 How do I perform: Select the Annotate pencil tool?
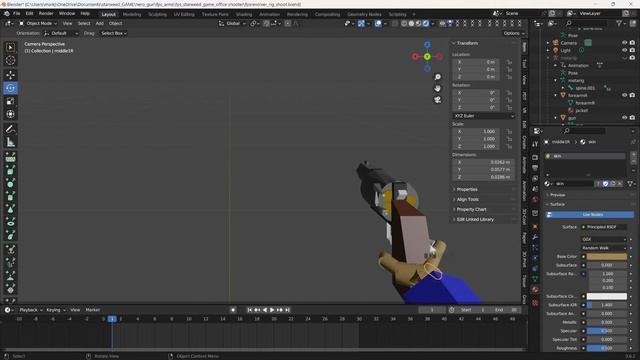click(x=11, y=129)
